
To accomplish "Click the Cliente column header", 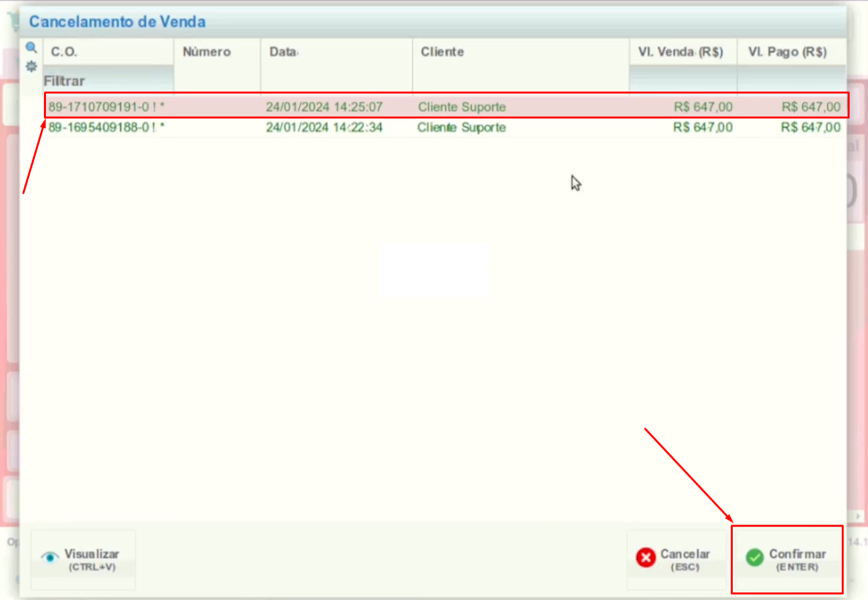I will point(442,52).
